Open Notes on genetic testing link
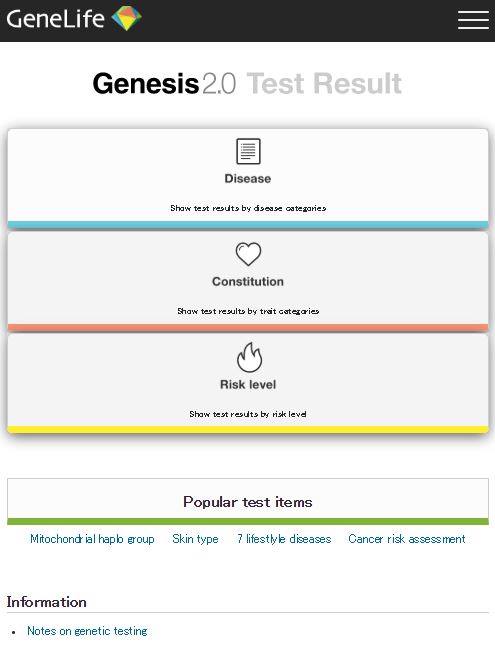Image resolution: width=495 pixels, height=650 pixels. [x=87, y=631]
